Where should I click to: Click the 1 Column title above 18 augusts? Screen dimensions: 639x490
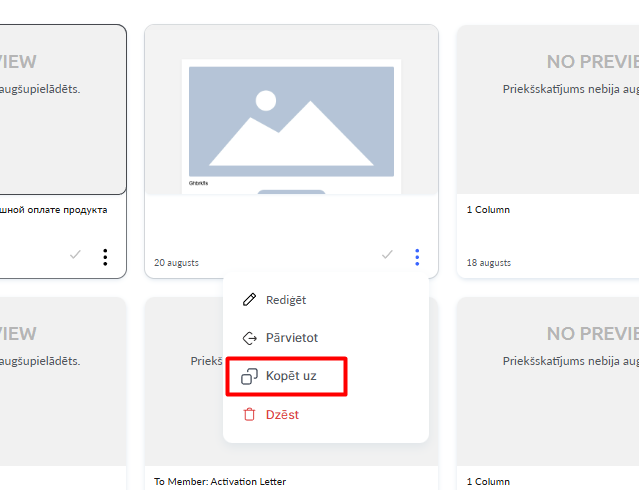tap(488, 210)
